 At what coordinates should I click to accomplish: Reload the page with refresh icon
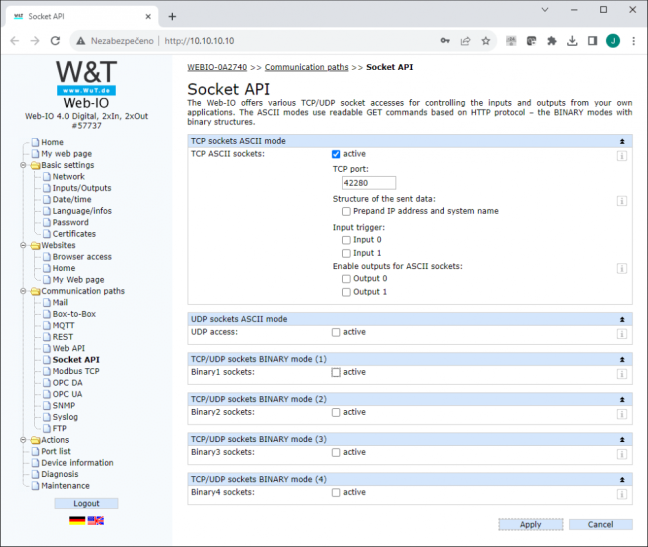pos(55,40)
